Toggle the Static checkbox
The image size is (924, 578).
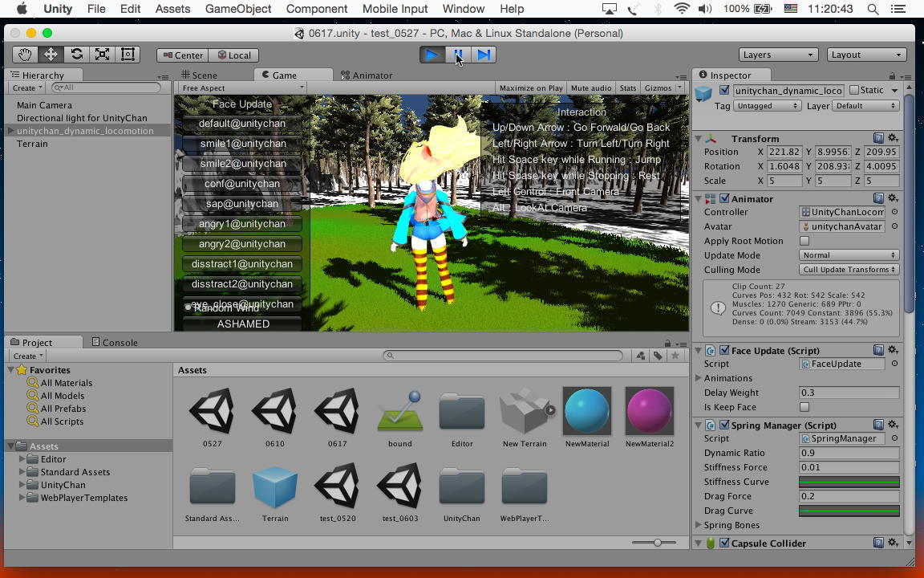854,90
